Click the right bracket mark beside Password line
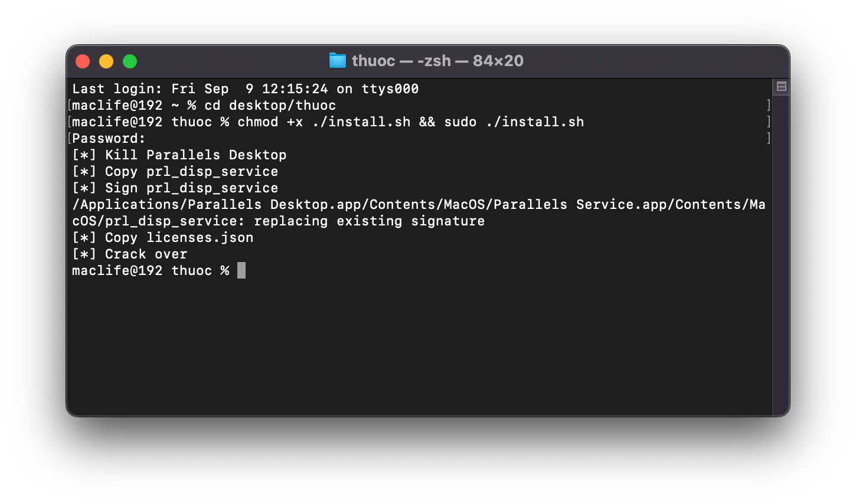856x504 pixels. tap(768, 139)
